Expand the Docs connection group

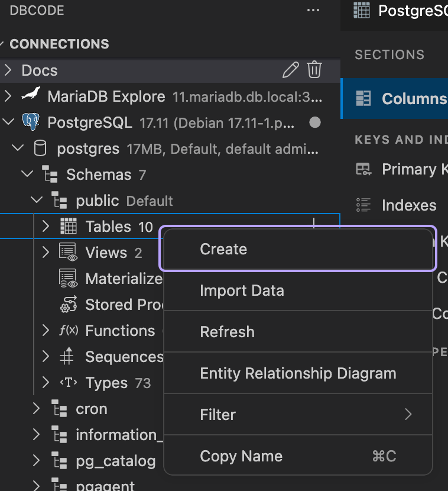8,70
